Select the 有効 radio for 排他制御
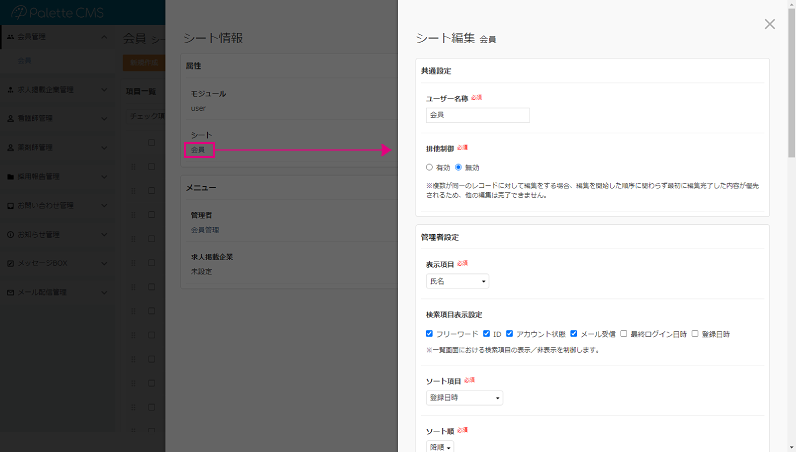The width and height of the screenshot is (796, 452). click(x=429, y=167)
